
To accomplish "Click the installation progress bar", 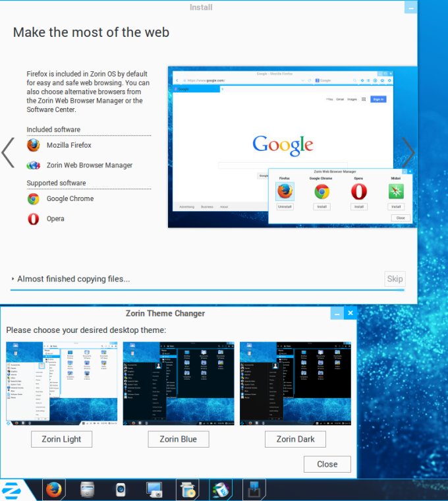I will click(208, 290).
